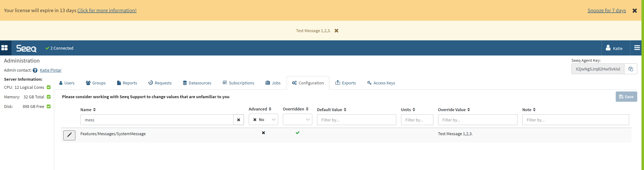This screenshot has height=170, width=644.
Task: Click the Memory status green checkbox
Action: pyautogui.click(x=49, y=97)
